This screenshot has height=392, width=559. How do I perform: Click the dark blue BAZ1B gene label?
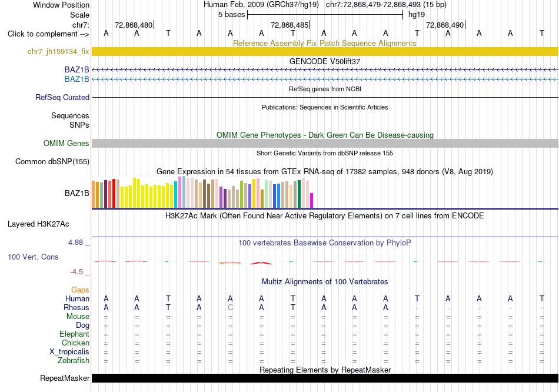pyautogui.click(x=76, y=69)
